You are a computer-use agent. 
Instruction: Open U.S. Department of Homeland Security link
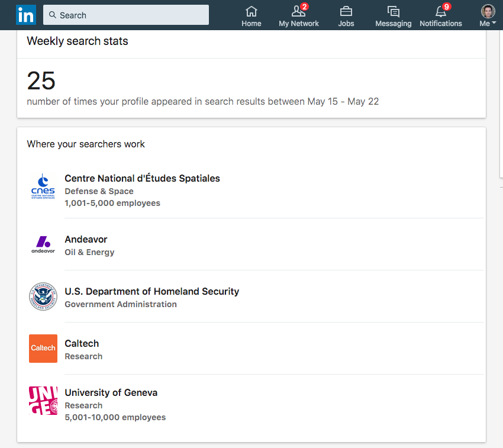pyautogui.click(x=151, y=291)
